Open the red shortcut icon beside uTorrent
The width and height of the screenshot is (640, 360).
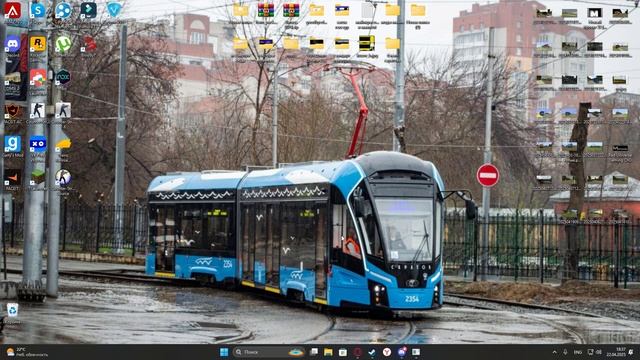pos(89,44)
